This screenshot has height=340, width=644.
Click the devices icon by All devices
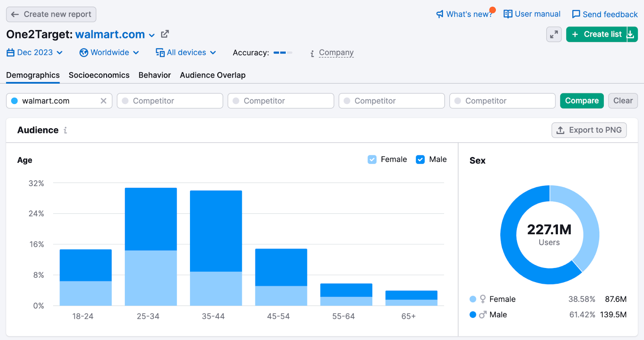point(160,53)
